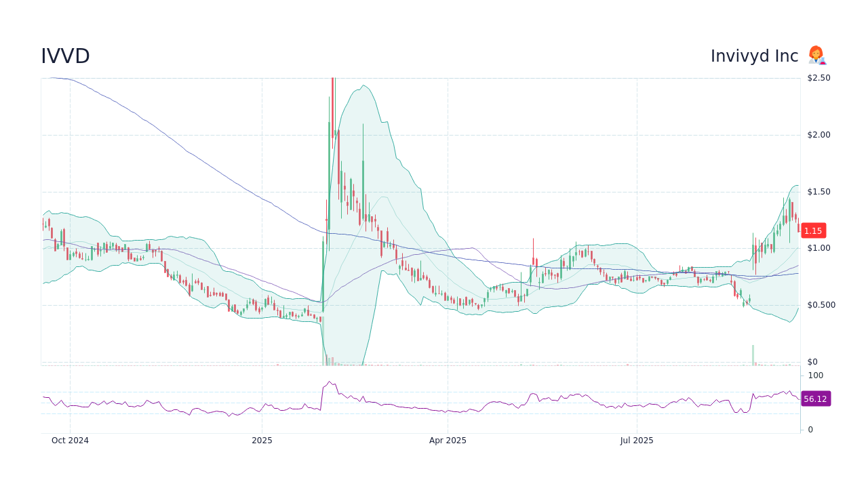Switch to the Invivyd Inc company title
Viewport: 868px width, 488px height.
[755, 56]
